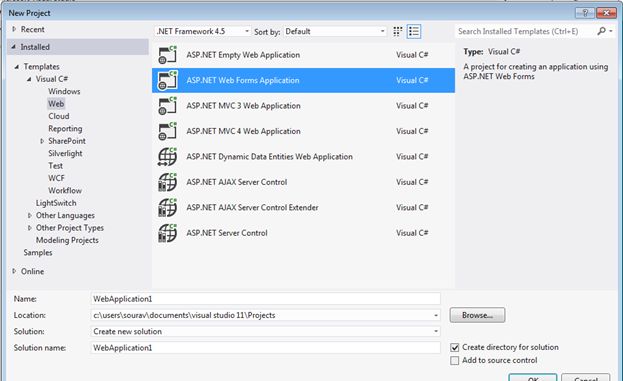Viewport: 623px width, 381px height.
Task: Select ASP.NET AJAX Server Control text
Action: (x=237, y=182)
